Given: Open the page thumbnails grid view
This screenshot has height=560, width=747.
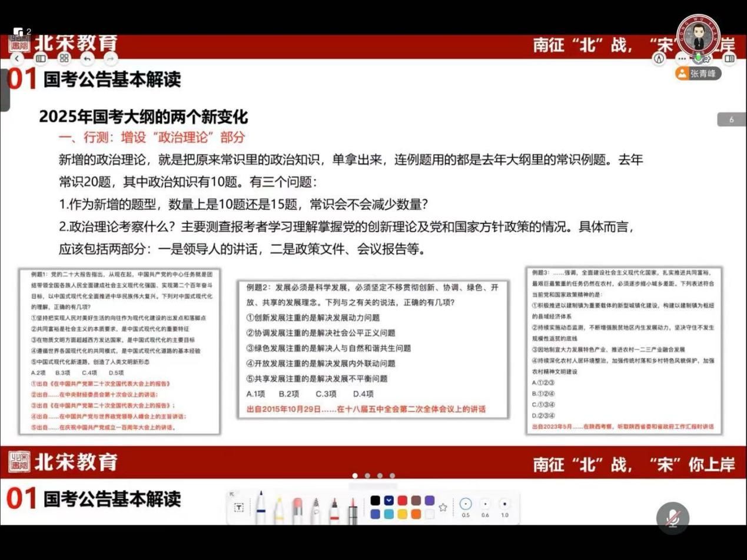Looking at the screenshot, I should (x=64, y=58).
